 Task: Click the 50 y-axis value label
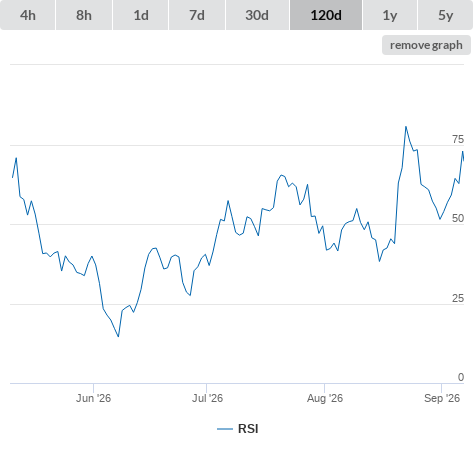(458, 218)
